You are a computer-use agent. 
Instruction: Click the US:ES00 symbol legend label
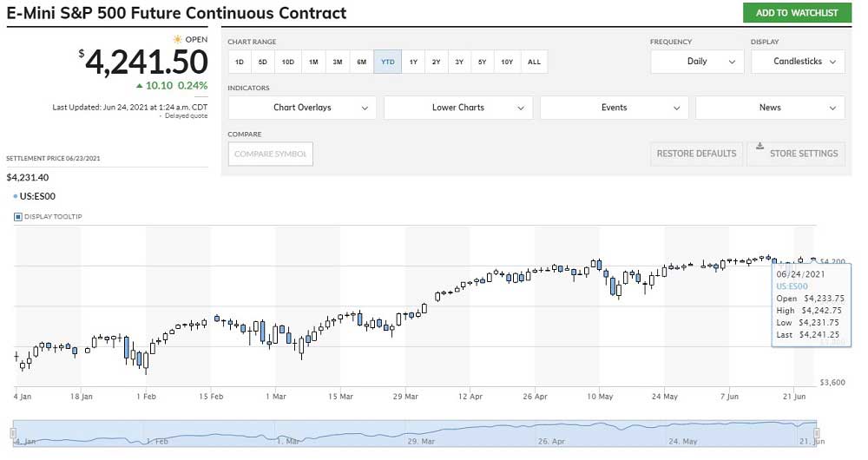tap(37, 196)
